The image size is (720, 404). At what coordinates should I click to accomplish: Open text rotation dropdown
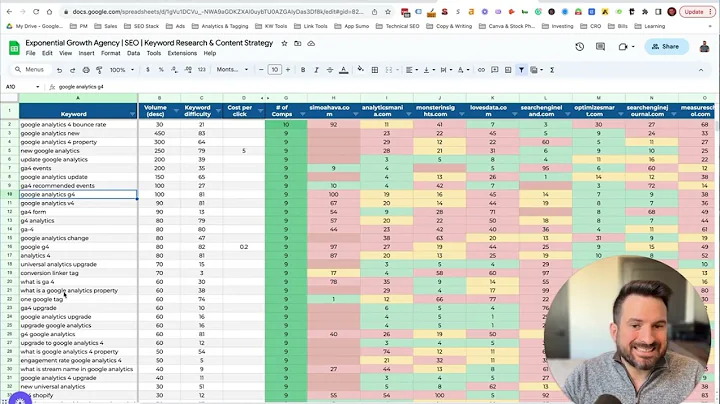[x=463, y=70]
